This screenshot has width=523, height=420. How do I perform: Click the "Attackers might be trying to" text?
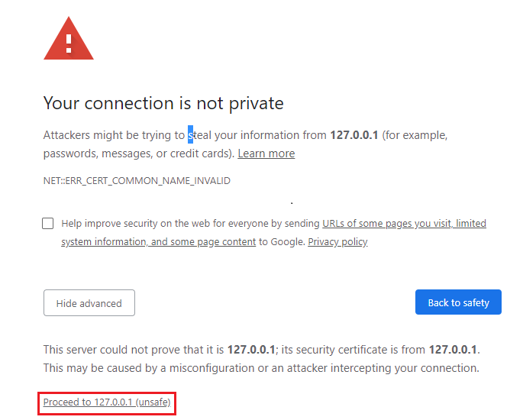[x=114, y=135]
